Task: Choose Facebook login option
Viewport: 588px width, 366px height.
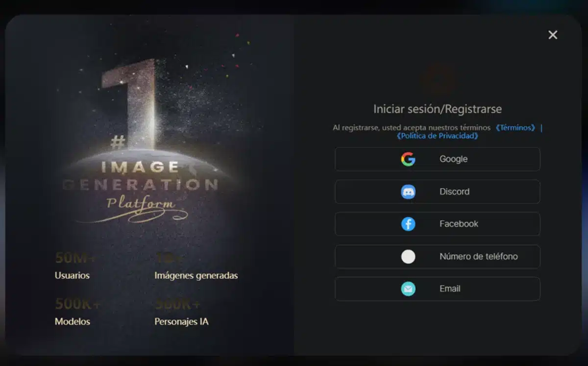Action: [438, 224]
